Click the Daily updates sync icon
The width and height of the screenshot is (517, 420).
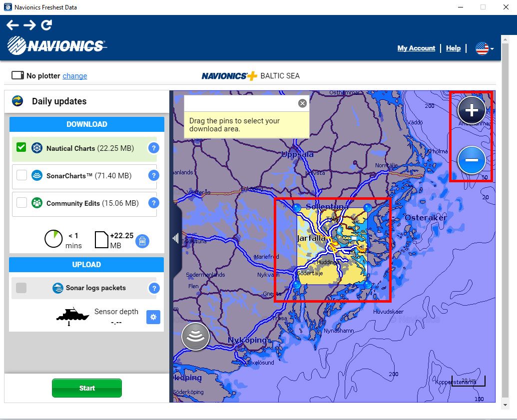click(17, 101)
